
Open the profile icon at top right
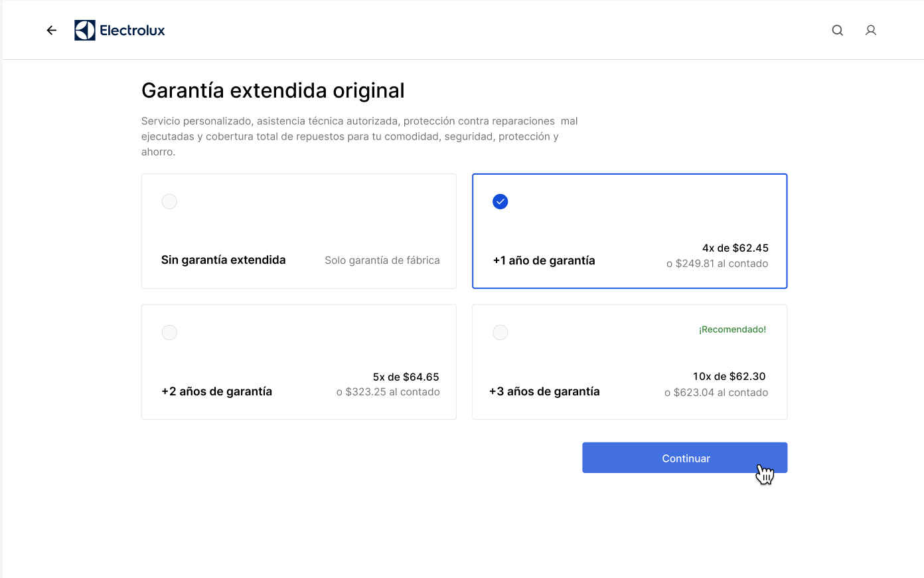871,30
